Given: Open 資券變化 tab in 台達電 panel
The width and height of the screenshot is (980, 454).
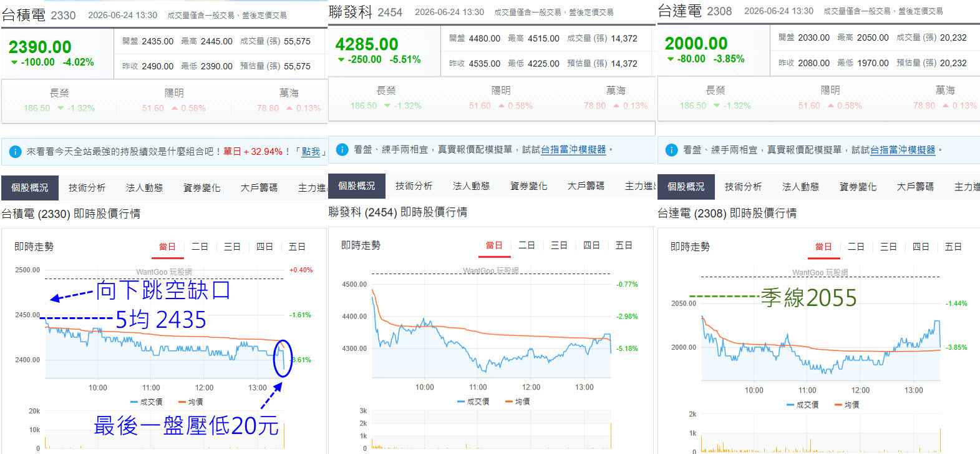Looking at the screenshot, I should click(x=858, y=187).
